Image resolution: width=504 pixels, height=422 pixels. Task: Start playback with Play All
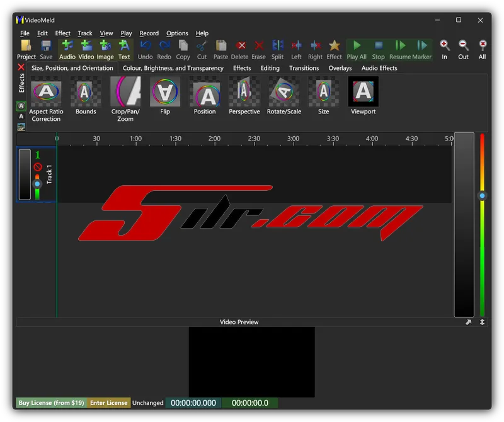click(x=357, y=50)
